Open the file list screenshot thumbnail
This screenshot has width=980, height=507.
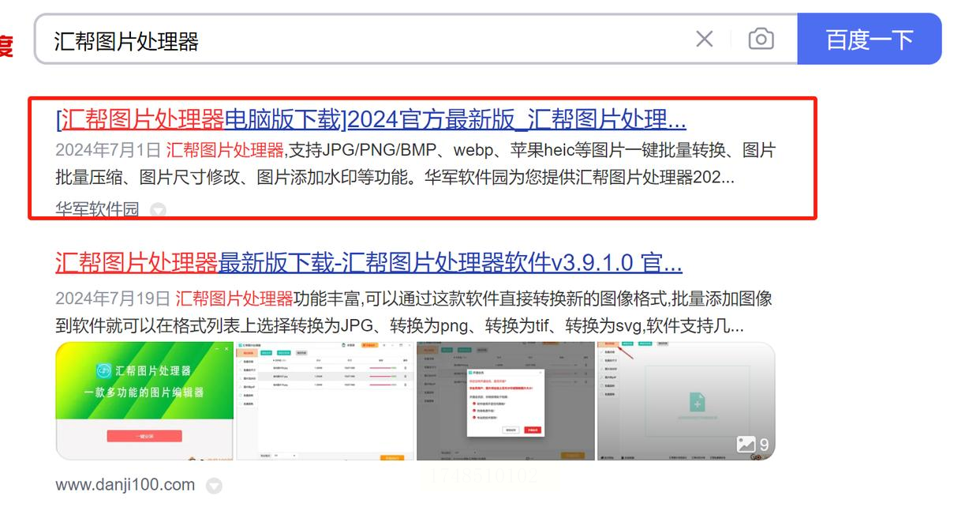(325, 401)
